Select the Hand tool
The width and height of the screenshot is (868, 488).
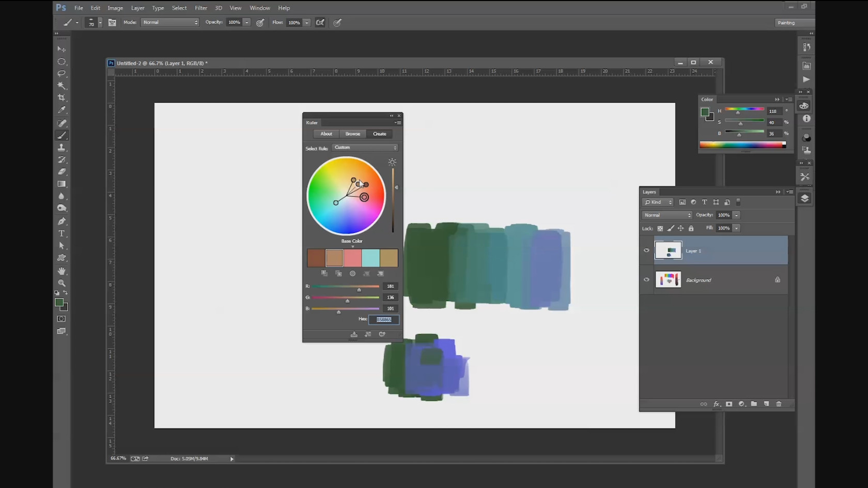(x=61, y=271)
